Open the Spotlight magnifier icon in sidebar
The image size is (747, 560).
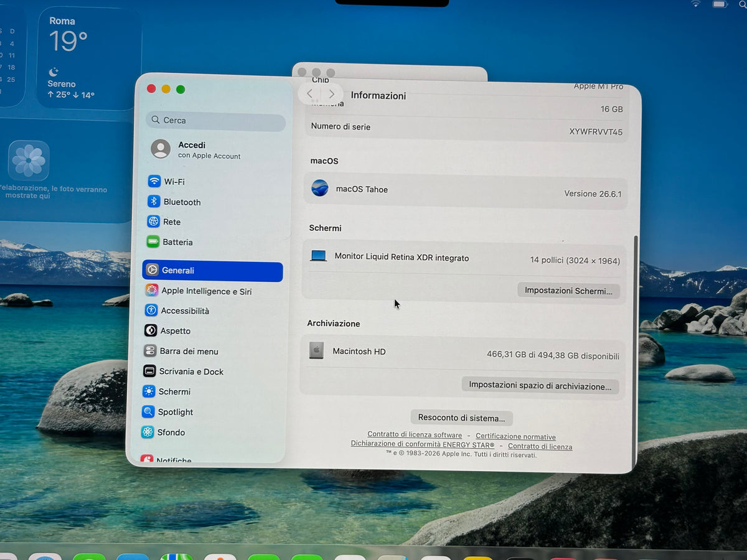(148, 411)
